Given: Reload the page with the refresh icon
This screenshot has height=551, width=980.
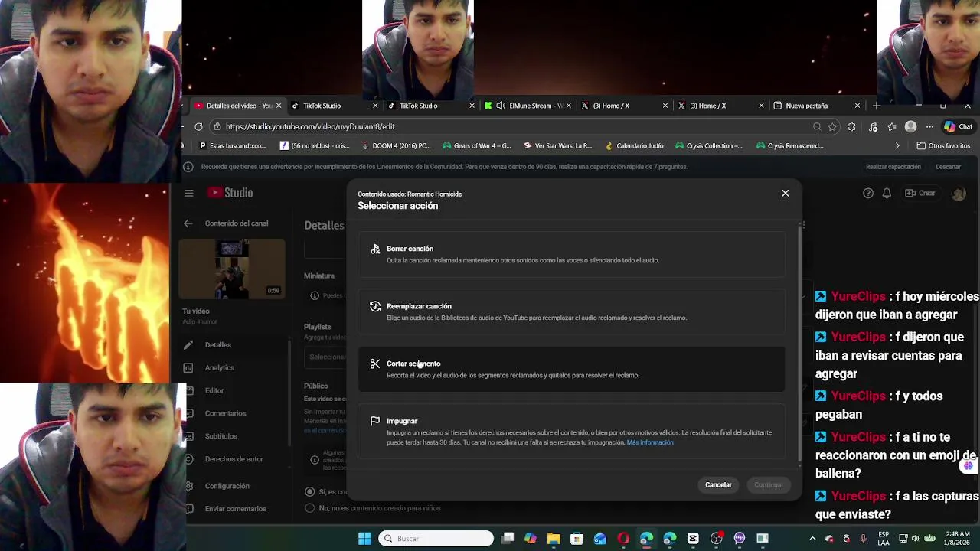Looking at the screenshot, I should (198, 126).
